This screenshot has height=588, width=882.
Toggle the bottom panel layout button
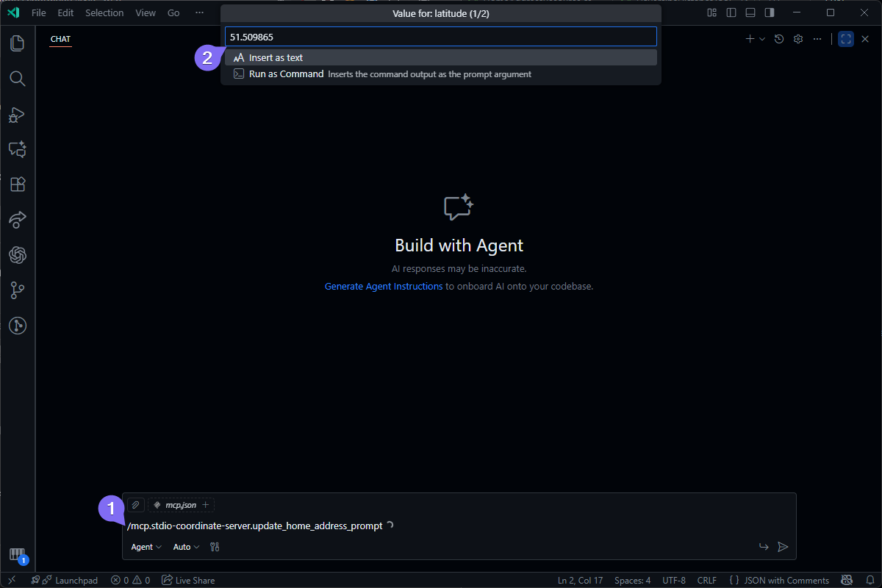(750, 12)
